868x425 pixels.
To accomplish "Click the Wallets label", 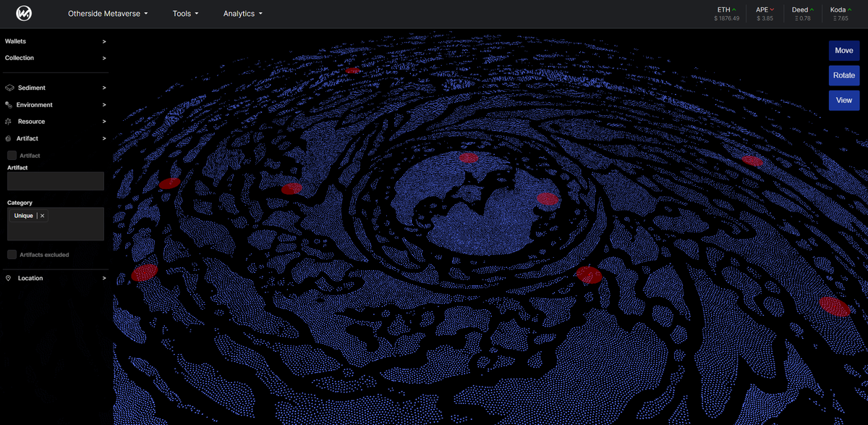I will tap(16, 41).
